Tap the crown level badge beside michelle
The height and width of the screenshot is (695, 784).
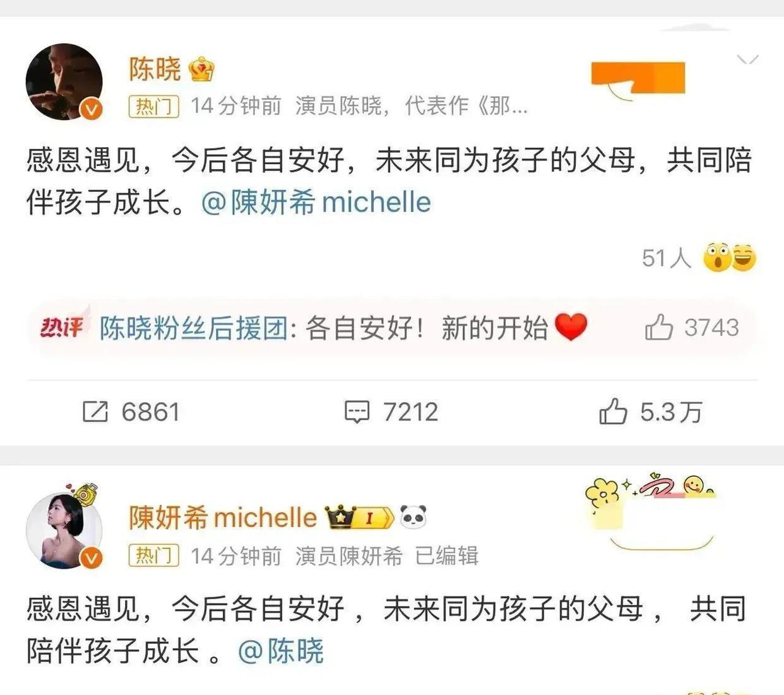coord(360,518)
